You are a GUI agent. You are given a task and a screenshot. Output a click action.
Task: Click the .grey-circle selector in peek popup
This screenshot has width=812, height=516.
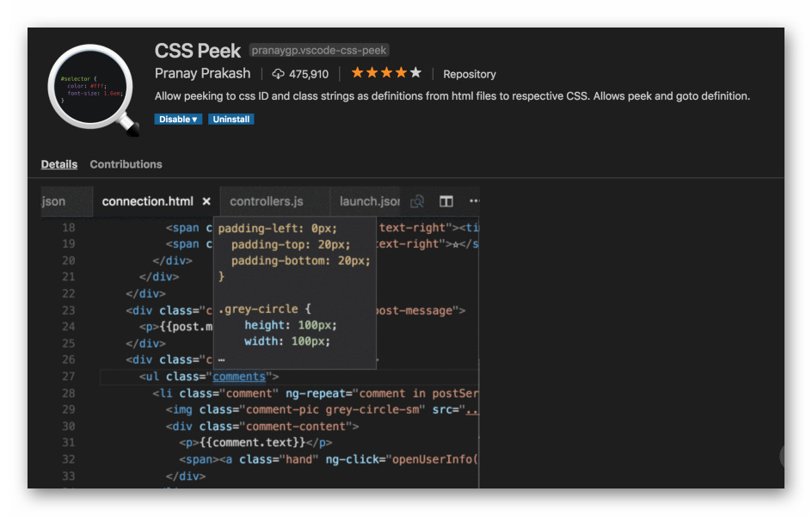coord(258,309)
